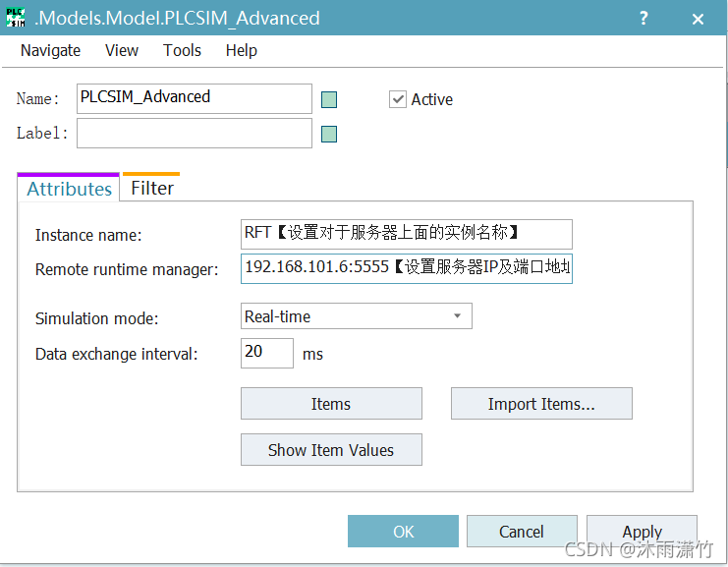Close the PLCSIM_Advanced dialog window
The width and height of the screenshot is (728, 567).
pyautogui.click(x=698, y=19)
